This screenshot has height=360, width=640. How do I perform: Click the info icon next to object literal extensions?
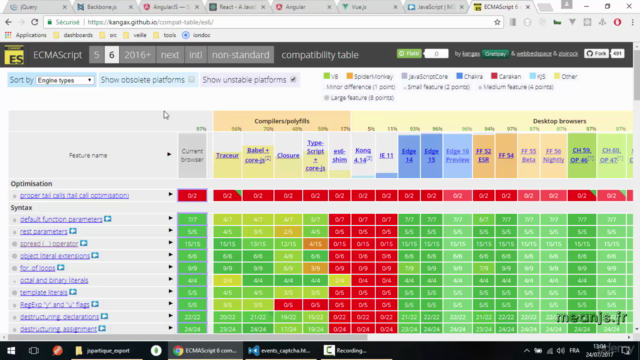tap(95, 256)
